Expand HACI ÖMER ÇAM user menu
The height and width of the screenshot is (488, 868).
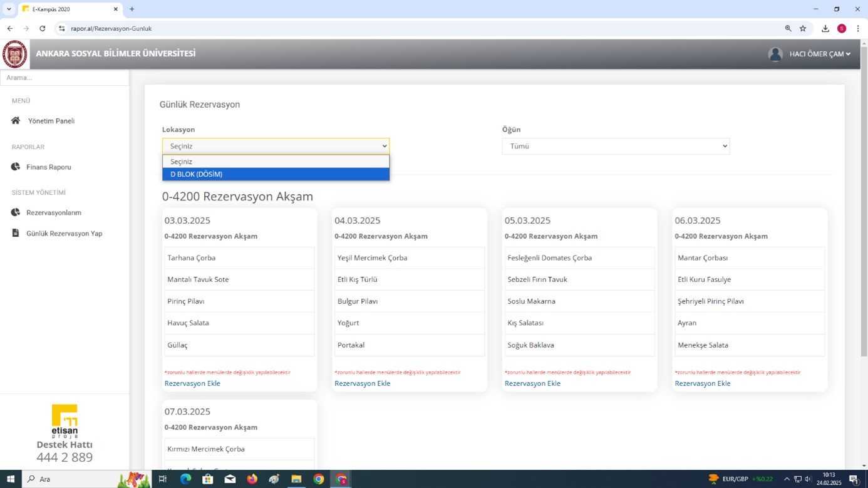[x=820, y=55]
